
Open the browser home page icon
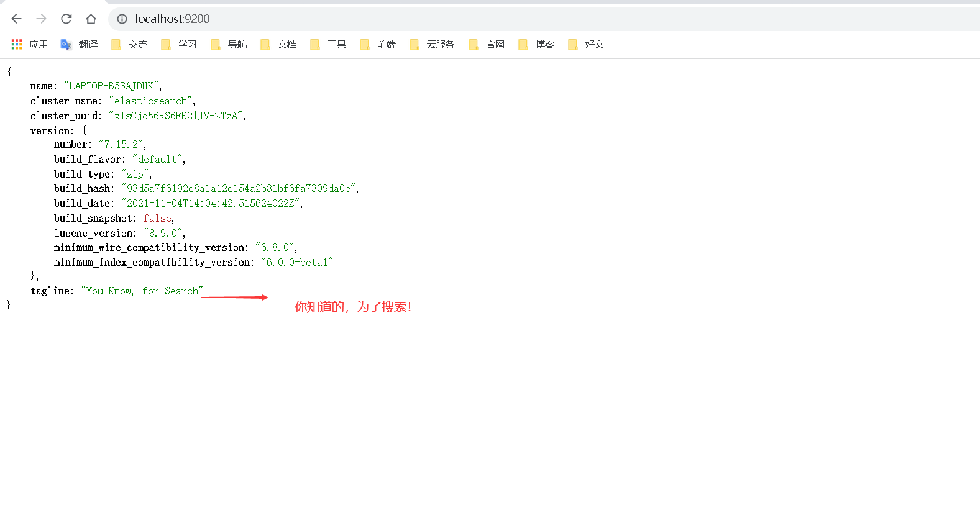coord(91,19)
